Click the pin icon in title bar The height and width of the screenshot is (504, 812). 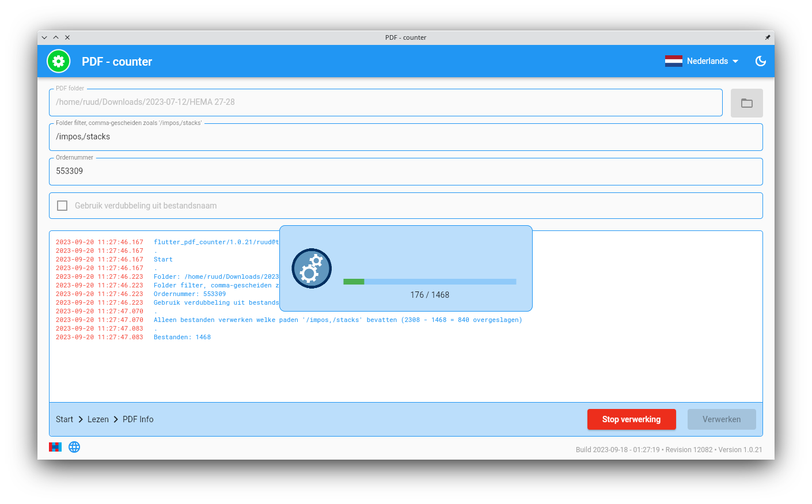click(x=767, y=37)
